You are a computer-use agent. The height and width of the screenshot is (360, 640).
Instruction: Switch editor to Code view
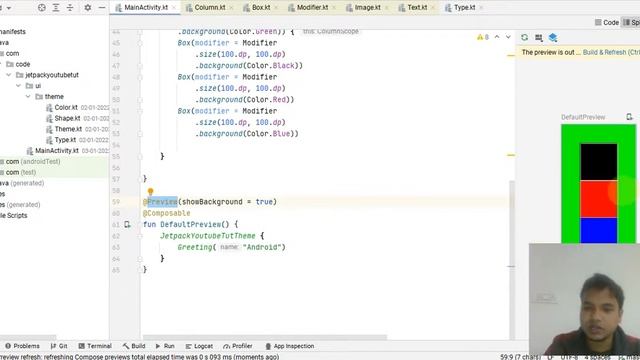click(x=607, y=22)
